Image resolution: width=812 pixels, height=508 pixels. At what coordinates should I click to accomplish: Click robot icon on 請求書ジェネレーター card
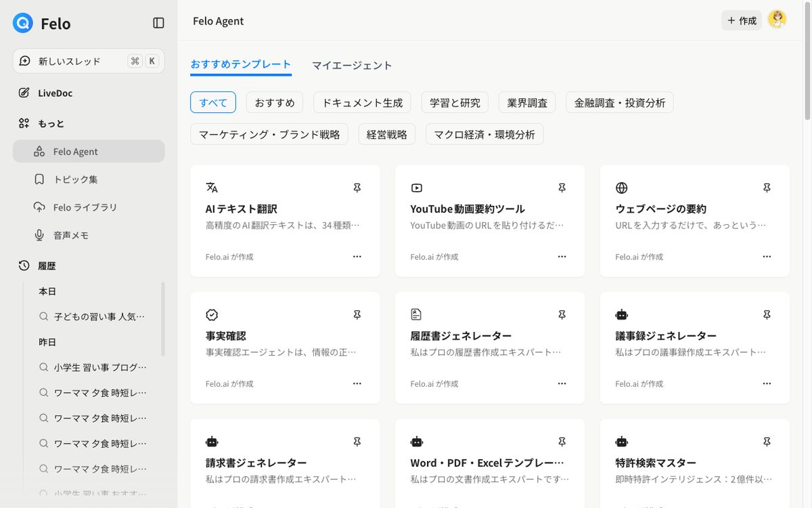pos(212,442)
